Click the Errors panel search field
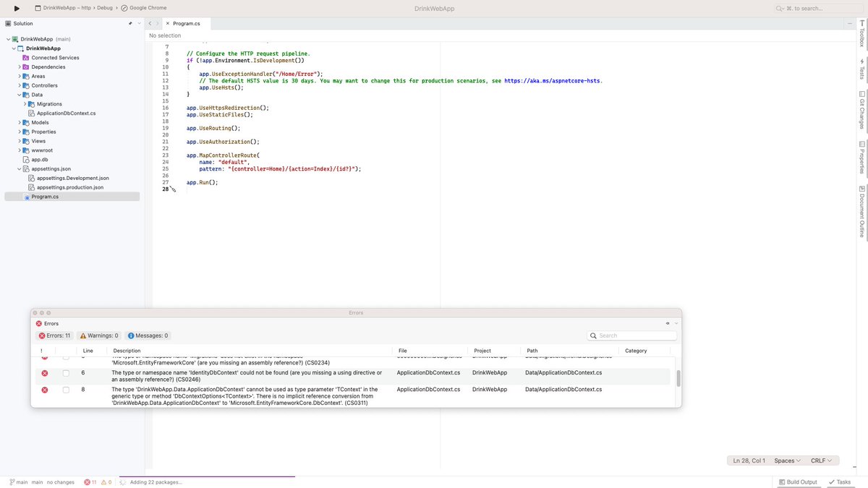Image resolution: width=868 pixels, height=488 pixels. coord(632,335)
